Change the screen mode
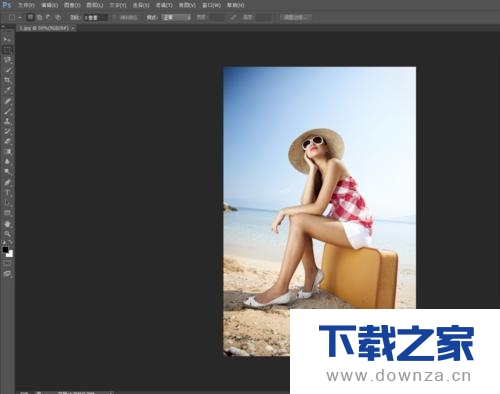The width and height of the screenshot is (500, 394). coord(7,274)
